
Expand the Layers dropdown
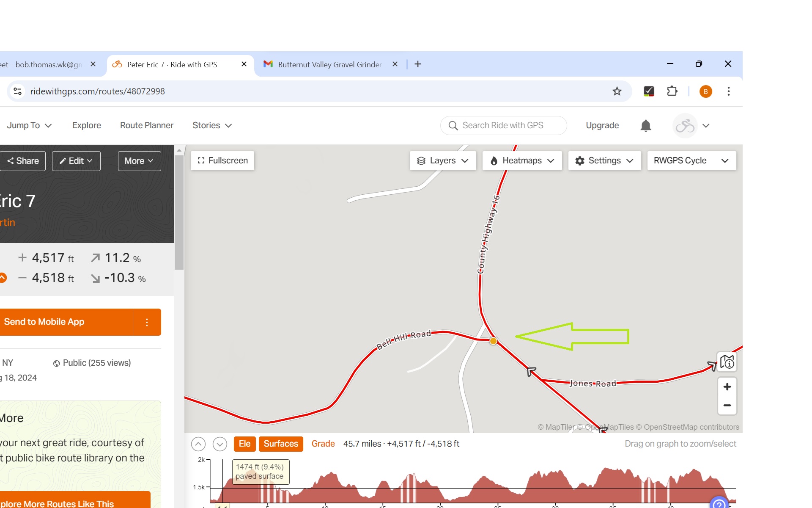pos(443,161)
